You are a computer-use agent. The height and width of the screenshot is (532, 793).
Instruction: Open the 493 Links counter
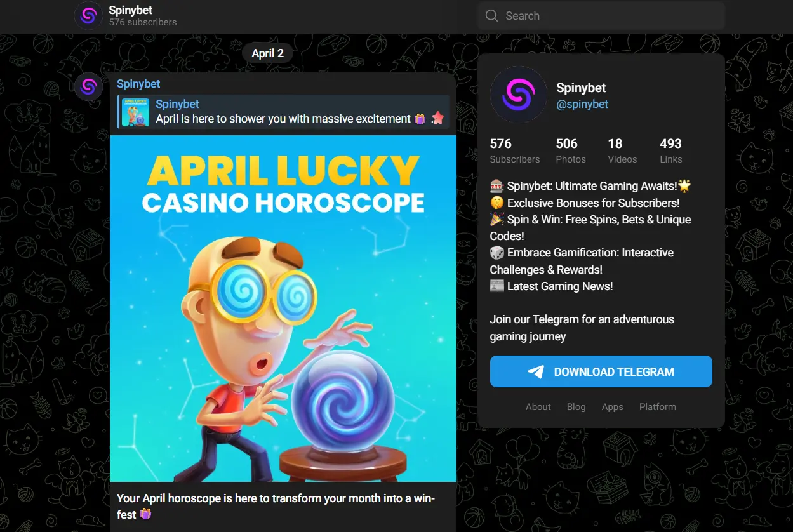pos(671,151)
